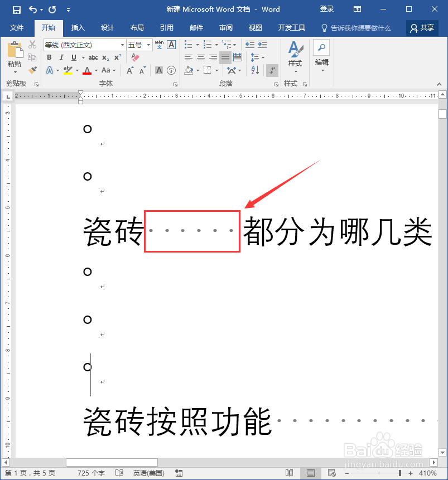Click the 登录 sign-in link
Image resolution: width=448 pixels, height=480 pixels.
(x=327, y=9)
